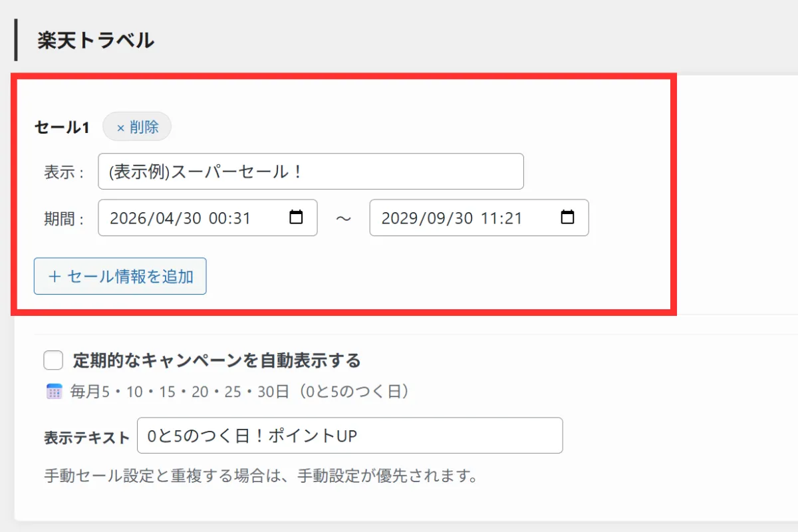
Task: Click the 期間 : label
Action: point(64,219)
